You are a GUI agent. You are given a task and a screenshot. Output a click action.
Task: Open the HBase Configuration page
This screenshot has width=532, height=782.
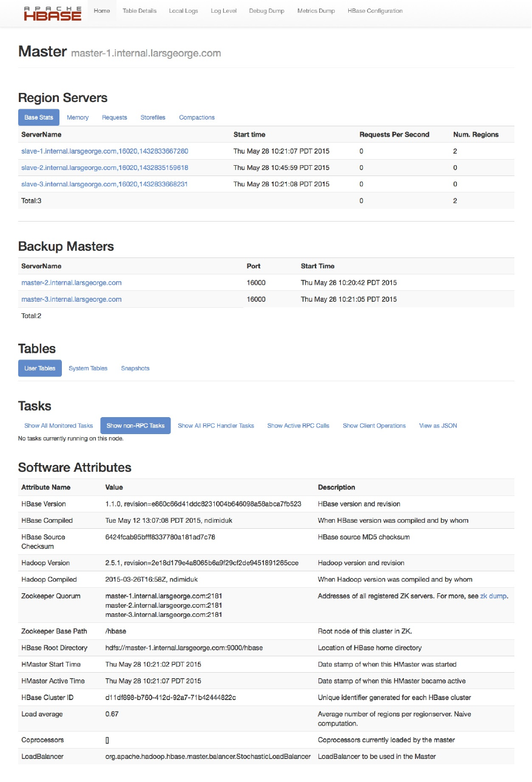point(375,11)
